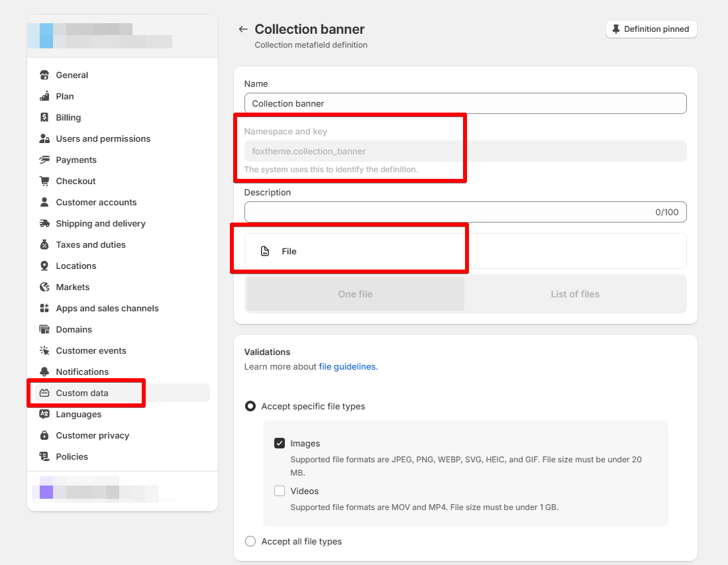The image size is (728, 565).
Task: Click the Taxes and duties icon
Action: click(x=44, y=244)
